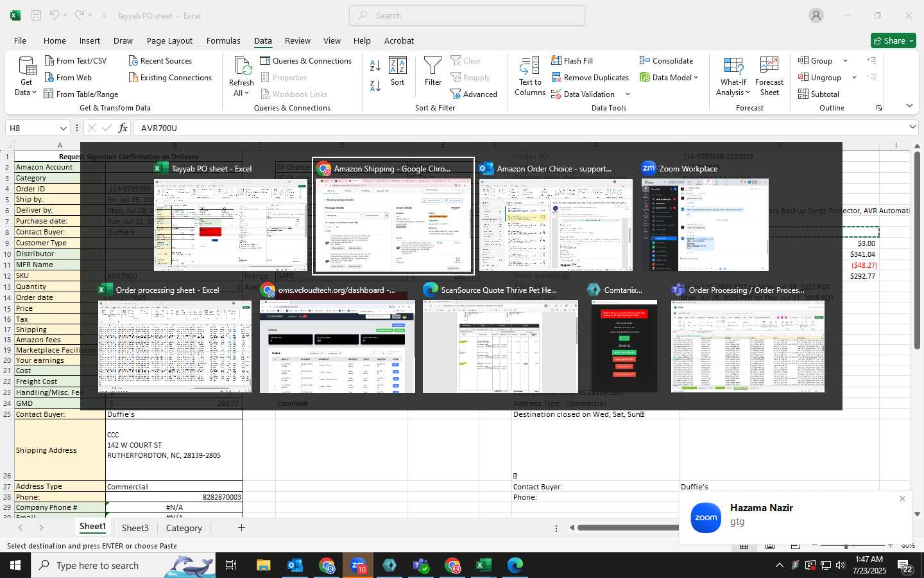
Task: Open Queries & Connections pane
Action: pos(305,61)
